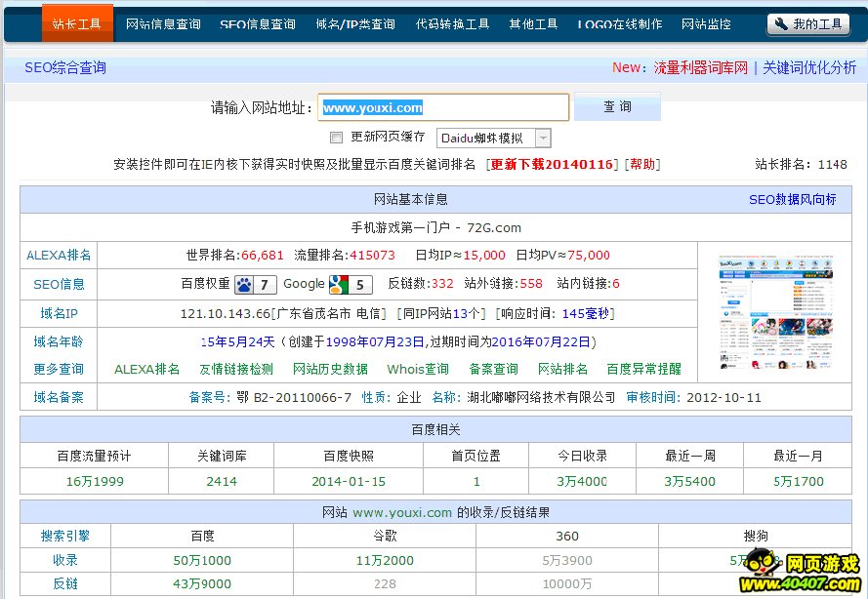The width and height of the screenshot is (868, 599).
Task: Open the 备案查询 link
Action: [x=493, y=369]
